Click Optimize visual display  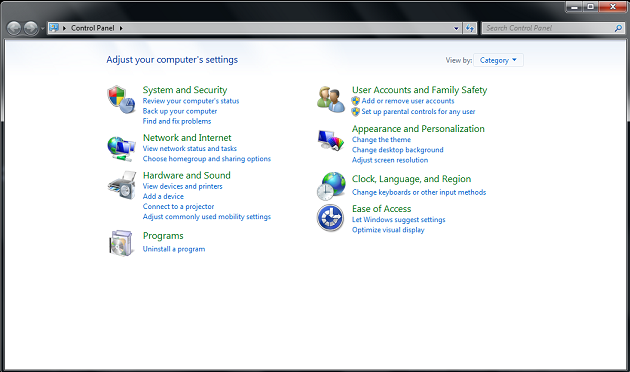(388, 230)
